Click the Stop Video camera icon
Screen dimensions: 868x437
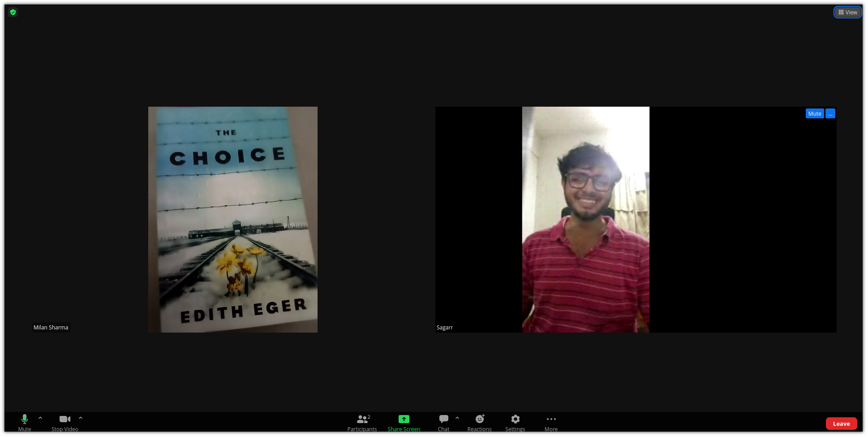[64, 419]
